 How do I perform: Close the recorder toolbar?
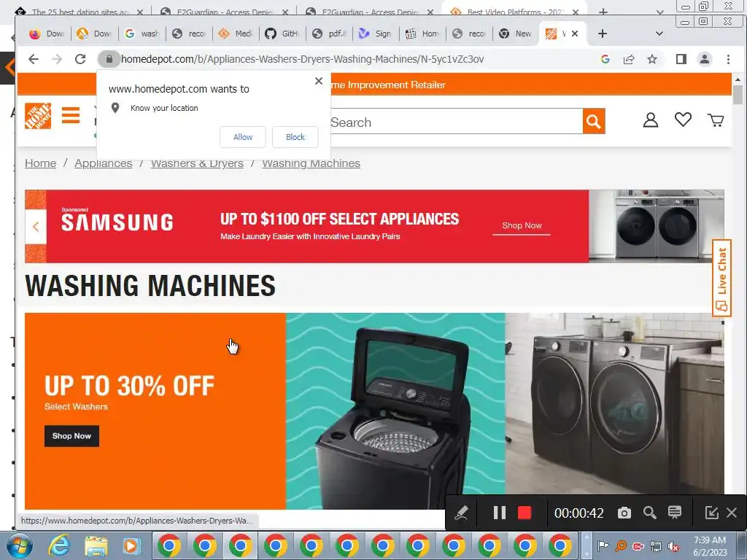(x=732, y=513)
